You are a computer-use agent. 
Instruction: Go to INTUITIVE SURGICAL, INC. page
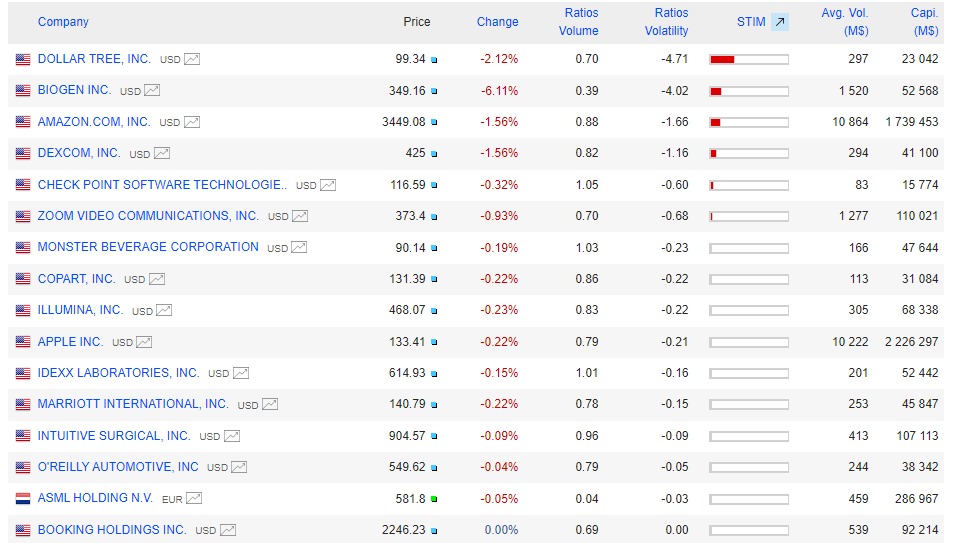(114, 436)
